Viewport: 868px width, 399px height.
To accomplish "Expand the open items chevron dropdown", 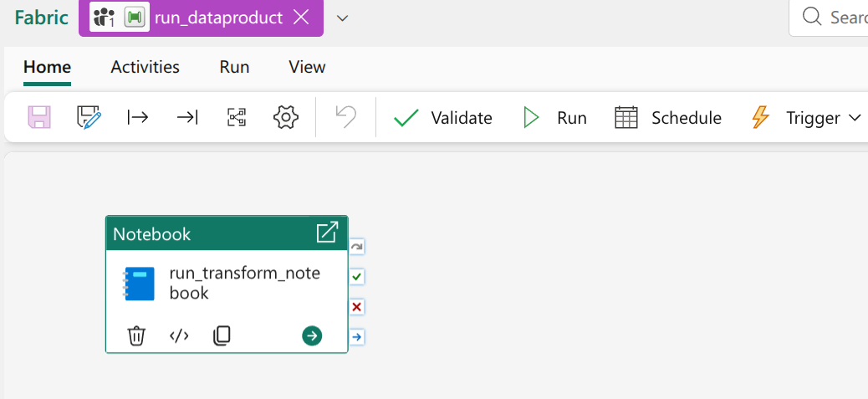I will tap(343, 18).
